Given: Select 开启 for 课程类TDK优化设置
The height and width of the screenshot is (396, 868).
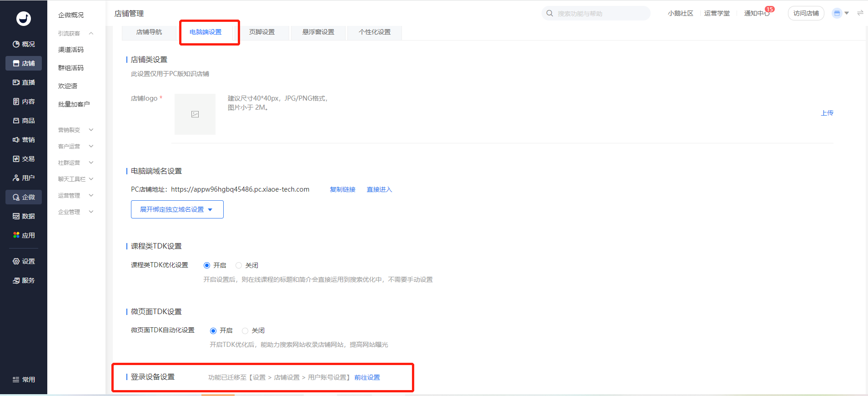Looking at the screenshot, I should [207, 265].
